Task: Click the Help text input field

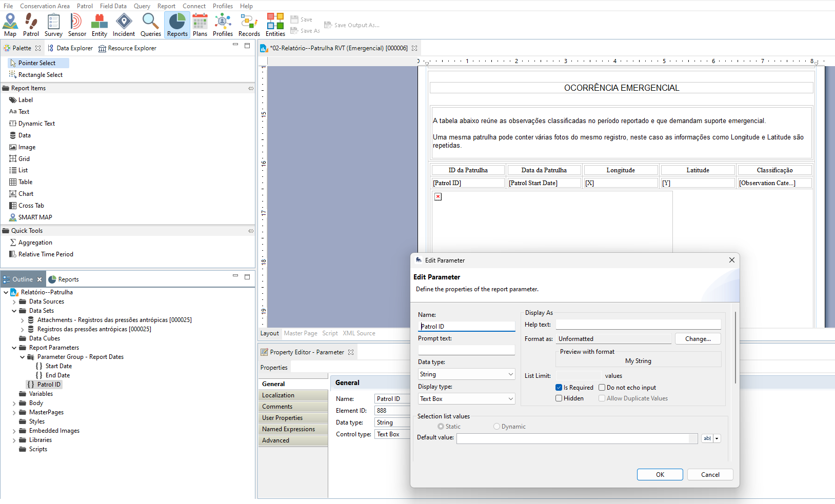Action: (638, 325)
